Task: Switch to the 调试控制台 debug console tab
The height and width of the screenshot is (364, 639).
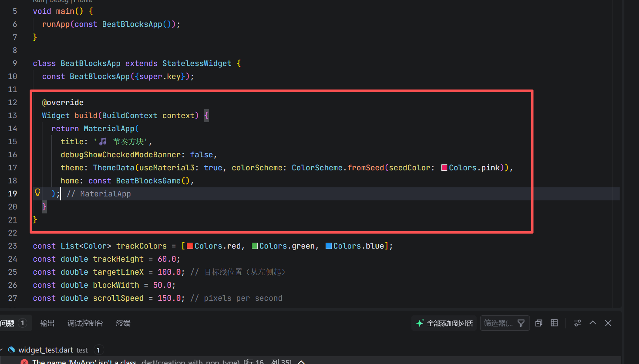Action: (85, 323)
